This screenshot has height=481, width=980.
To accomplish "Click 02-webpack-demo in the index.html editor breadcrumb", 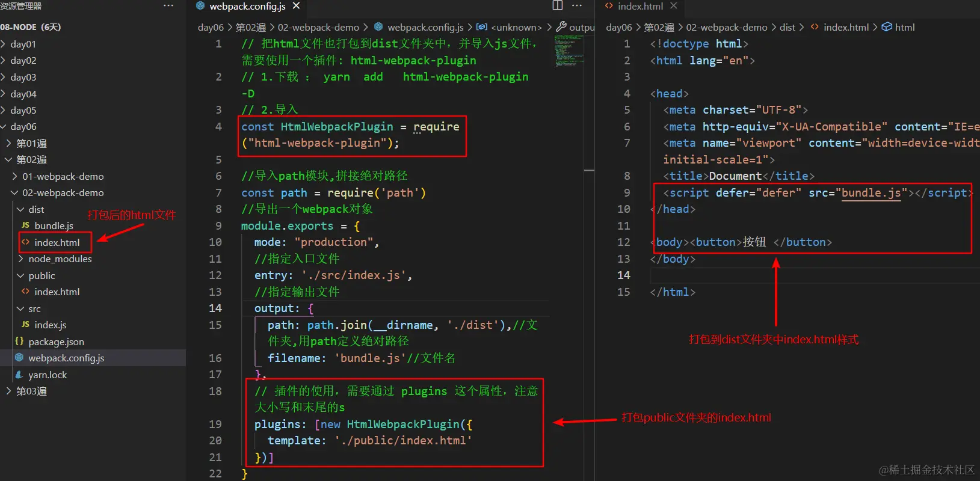I will coord(727,27).
